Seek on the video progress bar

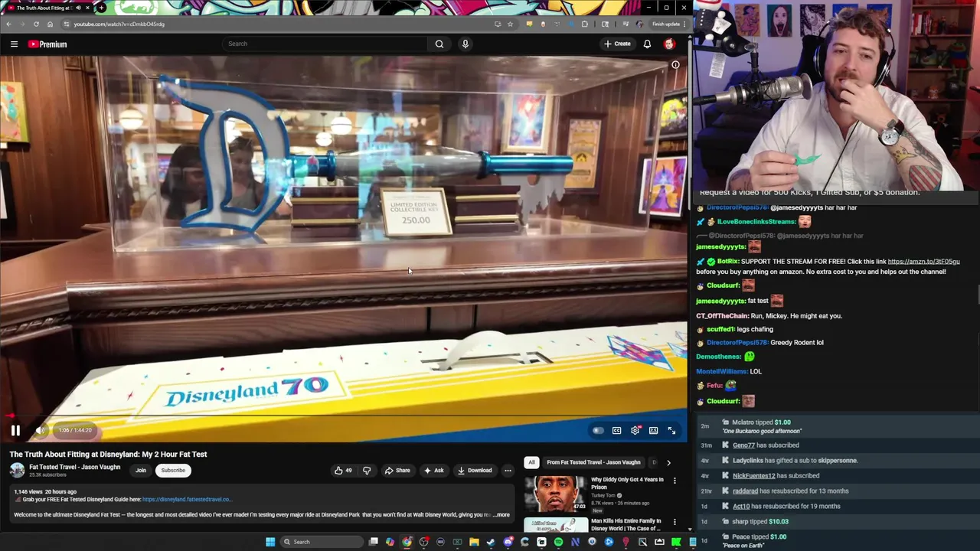pyautogui.click(x=344, y=416)
